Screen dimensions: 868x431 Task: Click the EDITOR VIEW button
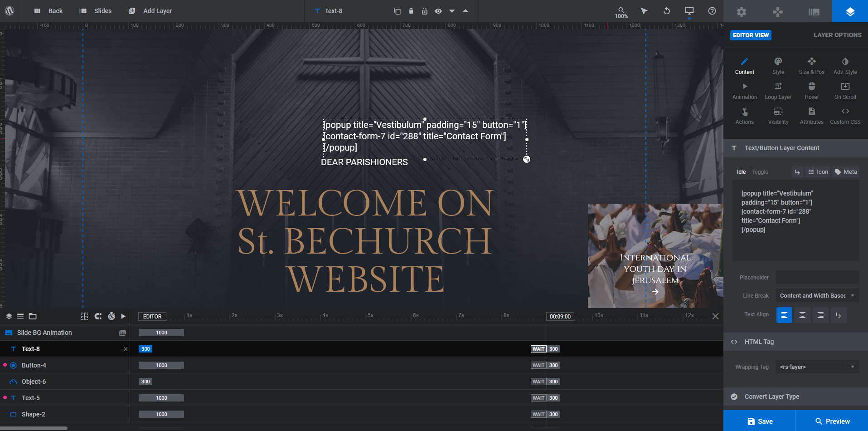click(x=751, y=35)
